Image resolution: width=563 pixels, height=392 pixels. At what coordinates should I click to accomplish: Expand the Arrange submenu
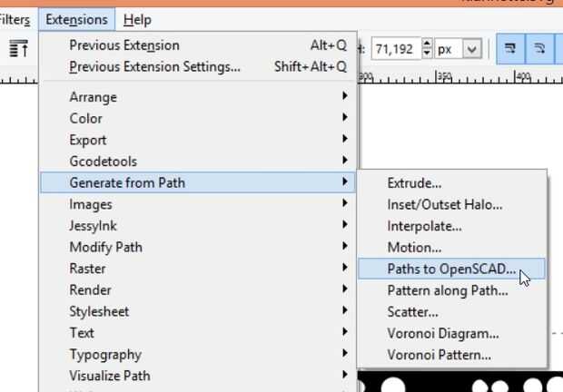tap(93, 97)
